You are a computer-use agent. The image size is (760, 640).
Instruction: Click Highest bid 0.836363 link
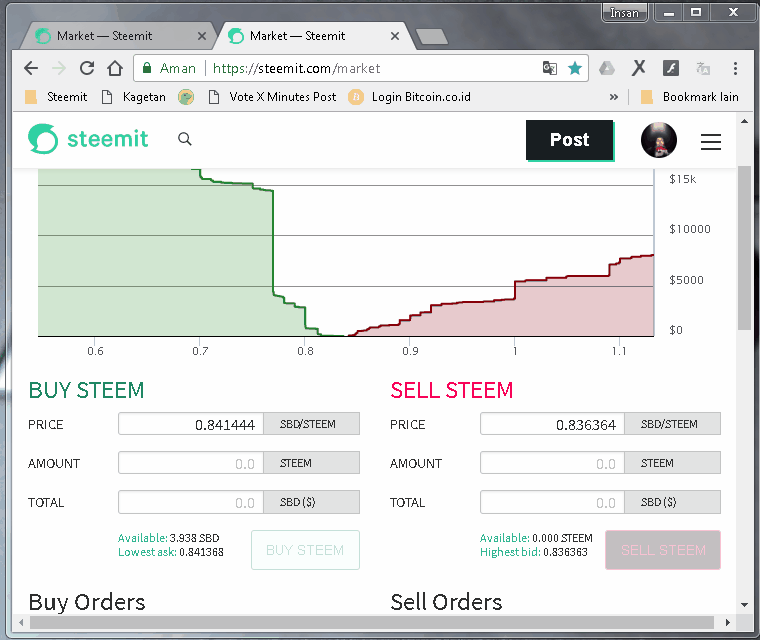(x=534, y=552)
